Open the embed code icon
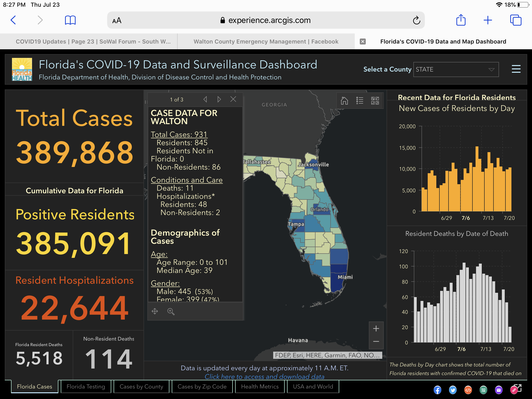 [468, 390]
